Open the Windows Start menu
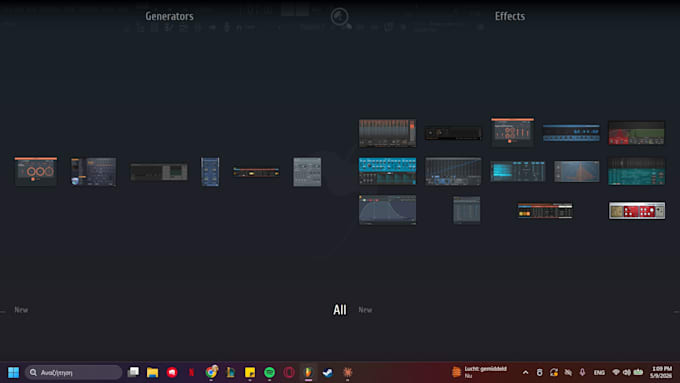Screen dimensions: 680x383 [13, 372]
